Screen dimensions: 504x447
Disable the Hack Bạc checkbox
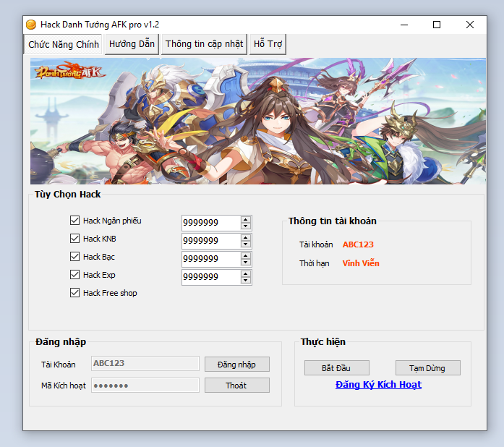coord(74,257)
